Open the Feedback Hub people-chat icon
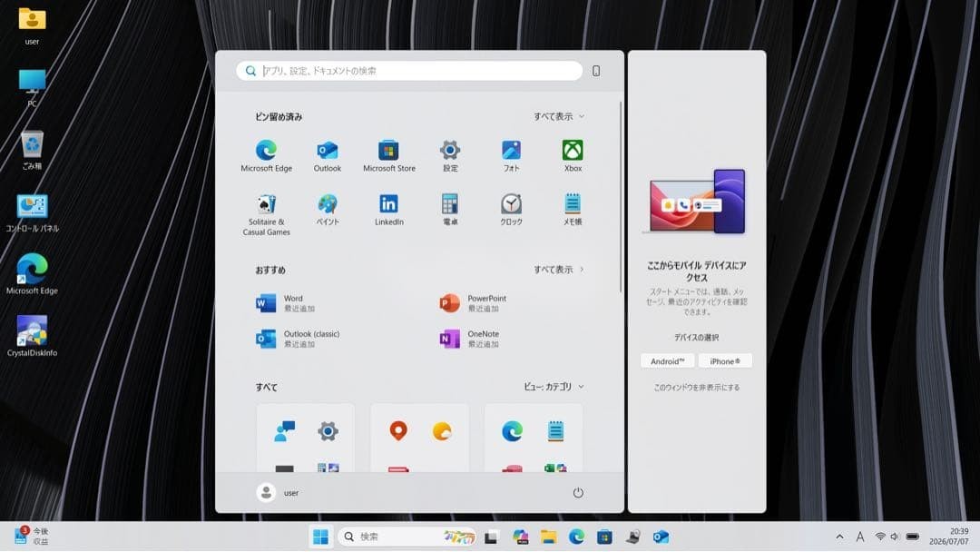 [x=284, y=430]
